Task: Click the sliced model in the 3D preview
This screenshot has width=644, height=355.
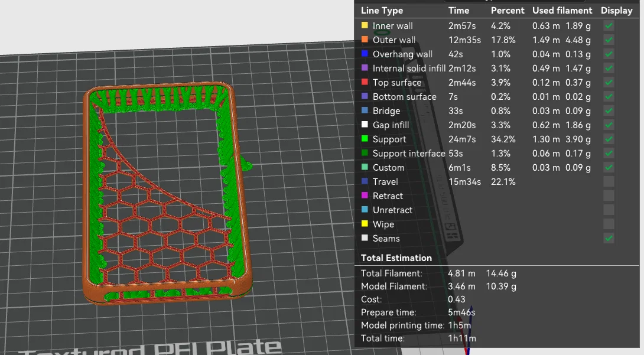Action: coord(168,193)
